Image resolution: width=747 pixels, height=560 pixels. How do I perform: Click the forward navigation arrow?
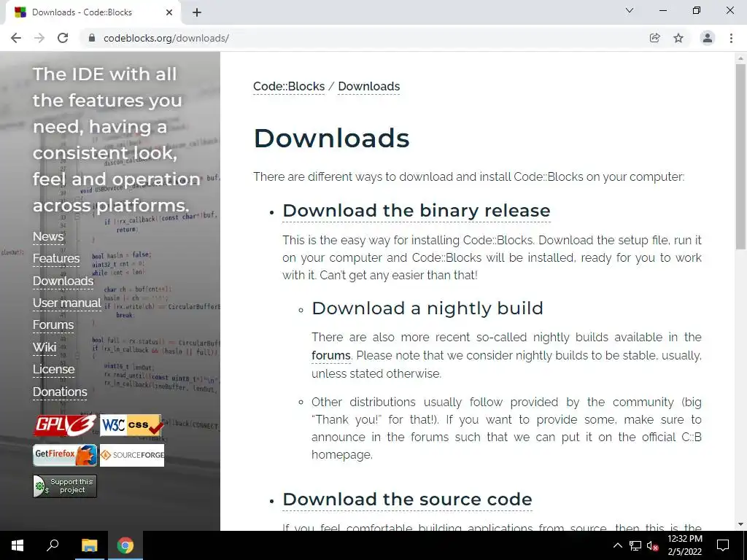39,38
